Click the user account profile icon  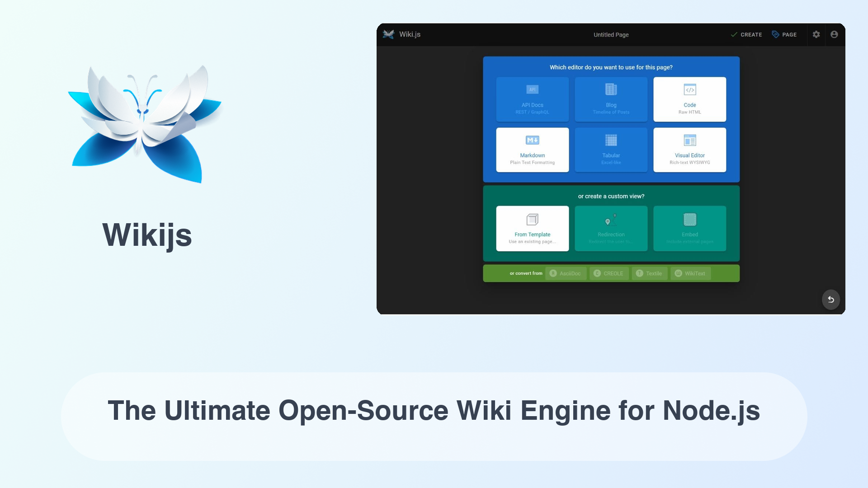[x=834, y=34]
